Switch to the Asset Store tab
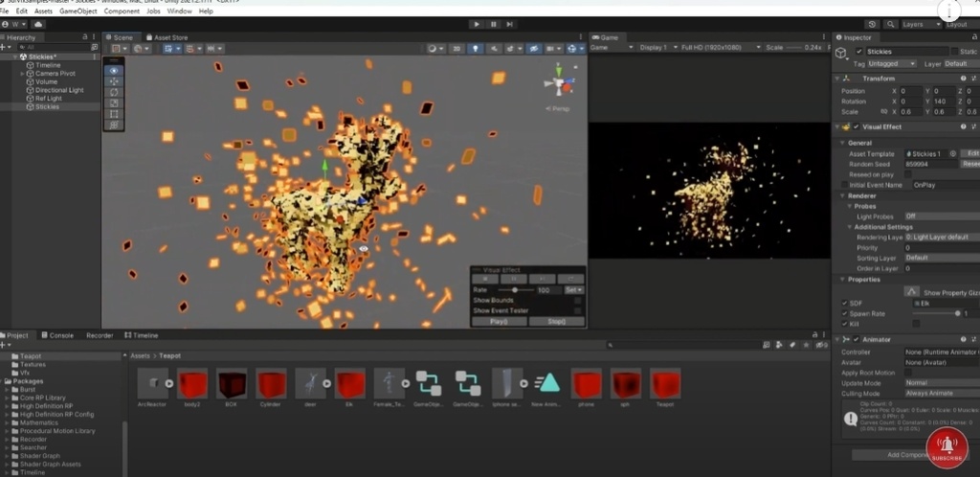Viewport: 980px width, 477px height. [167, 37]
